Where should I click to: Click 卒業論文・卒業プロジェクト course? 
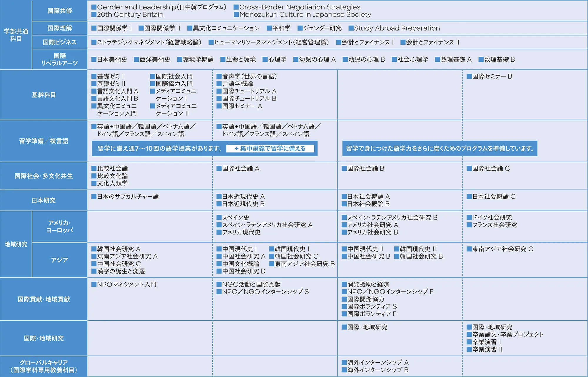coord(505,334)
